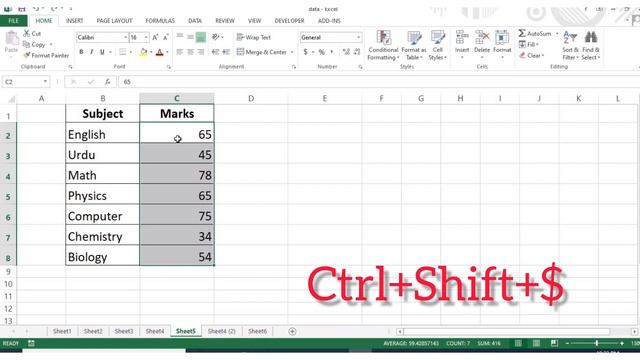The image size is (640, 360).
Task: Open the FILE tab
Action: [13, 21]
